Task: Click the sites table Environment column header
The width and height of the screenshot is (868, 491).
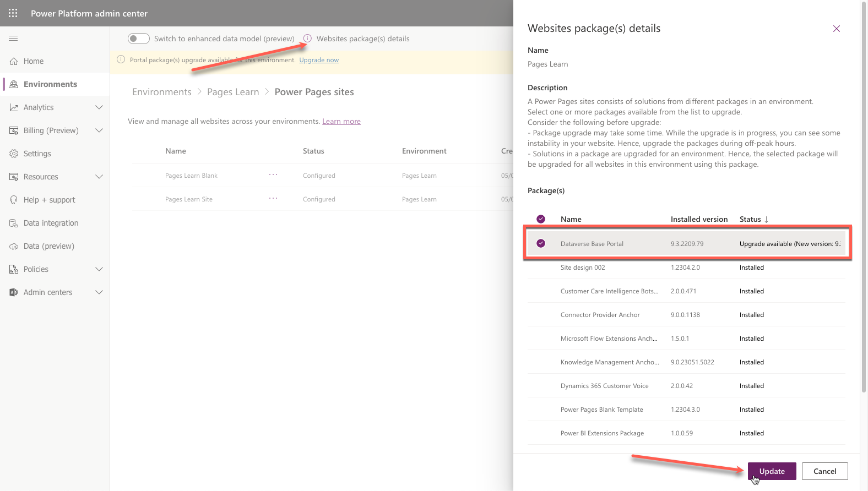Action: pyautogui.click(x=424, y=151)
